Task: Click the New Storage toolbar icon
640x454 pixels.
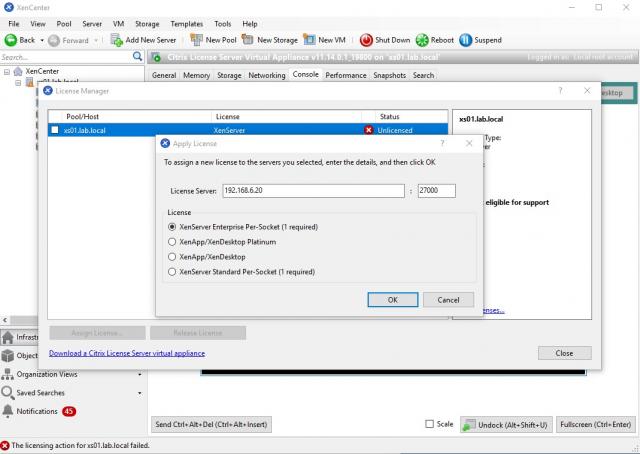Action: (x=248, y=40)
